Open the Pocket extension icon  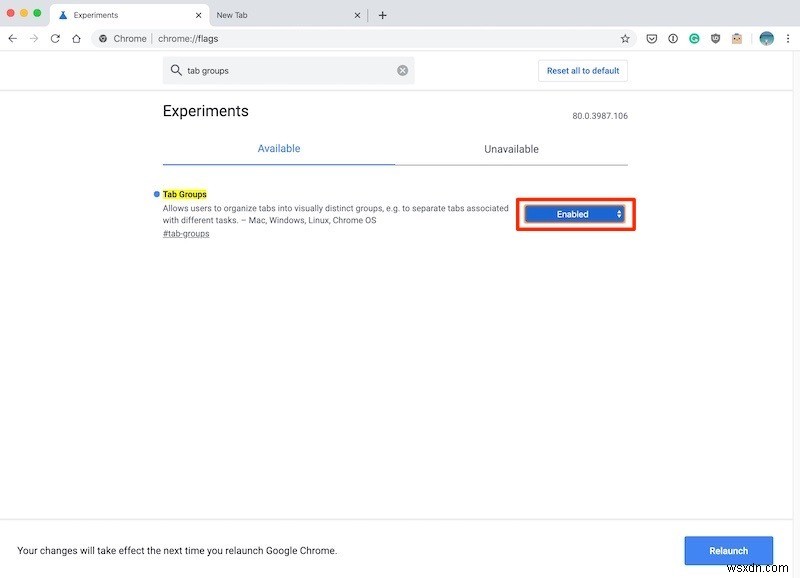(652, 38)
